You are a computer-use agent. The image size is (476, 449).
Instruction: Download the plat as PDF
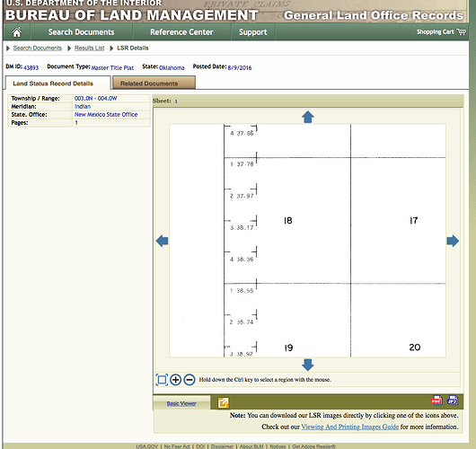(436, 401)
